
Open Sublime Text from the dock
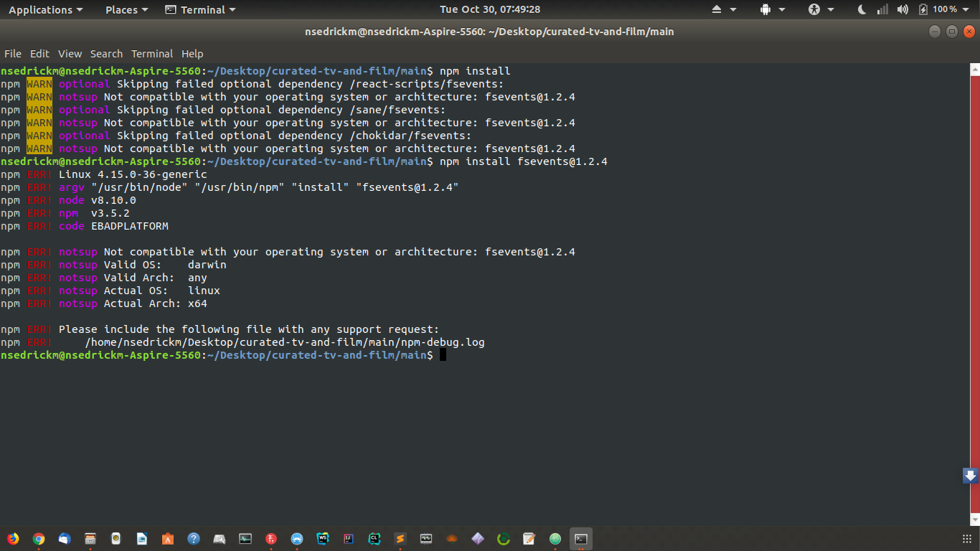pyautogui.click(x=400, y=539)
